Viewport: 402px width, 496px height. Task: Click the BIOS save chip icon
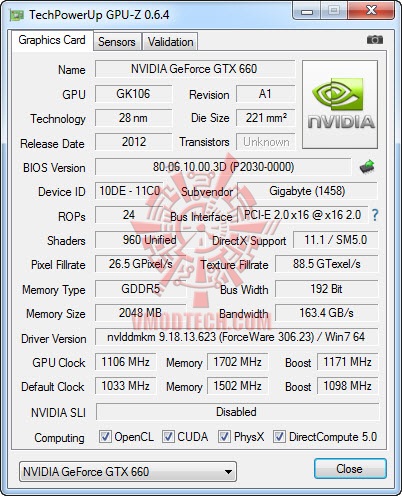click(x=367, y=167)
